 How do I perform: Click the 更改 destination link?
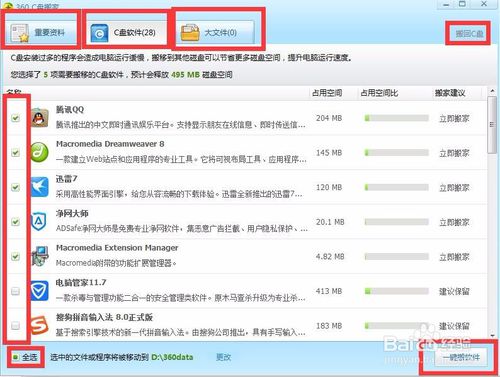pos(223,357)
